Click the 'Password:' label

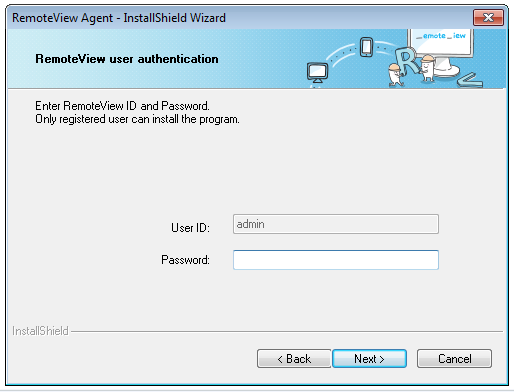(x=185, y=260)
